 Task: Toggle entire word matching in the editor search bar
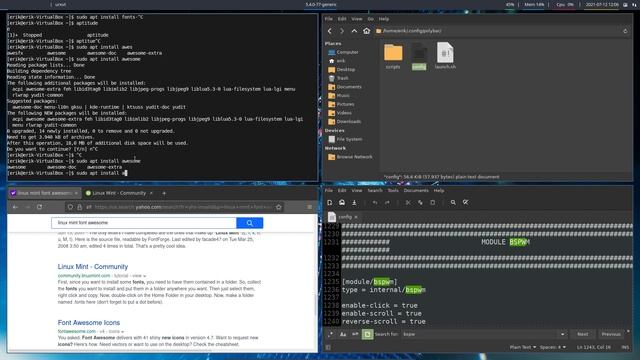[x=355, y=334]
